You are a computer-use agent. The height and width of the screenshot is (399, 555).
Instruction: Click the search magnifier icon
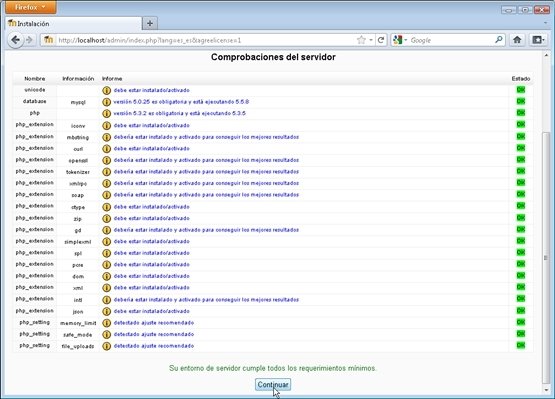(x=499, y=40)
